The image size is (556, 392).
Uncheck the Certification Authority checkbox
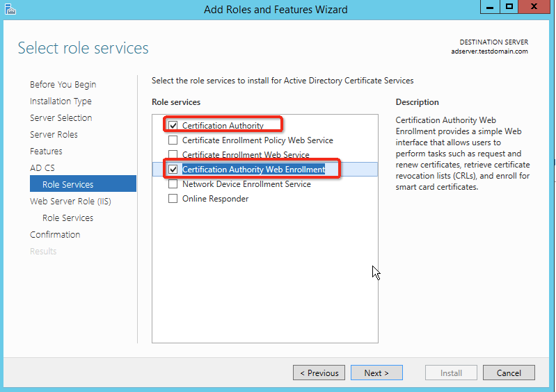tap(173, 126)
